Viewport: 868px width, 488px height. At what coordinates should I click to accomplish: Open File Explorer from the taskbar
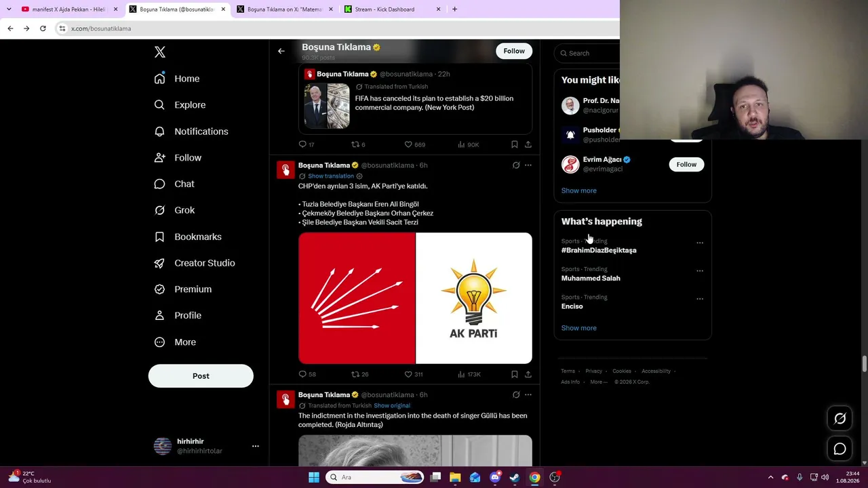tap(455, 477)
